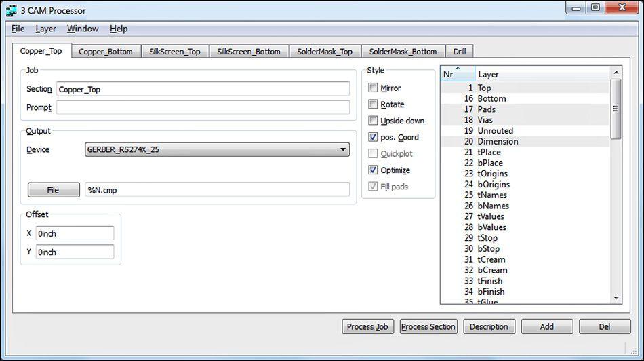Screen dimensions: 644x361
Task: Enable the Rotate checkbox
Action: coord(373,104)
